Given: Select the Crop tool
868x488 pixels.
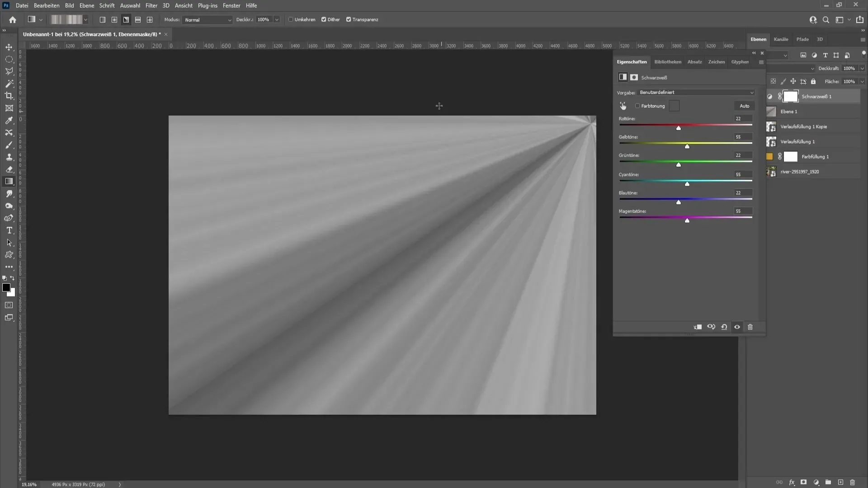Looking at the screenshot, I should click(9, 96).
